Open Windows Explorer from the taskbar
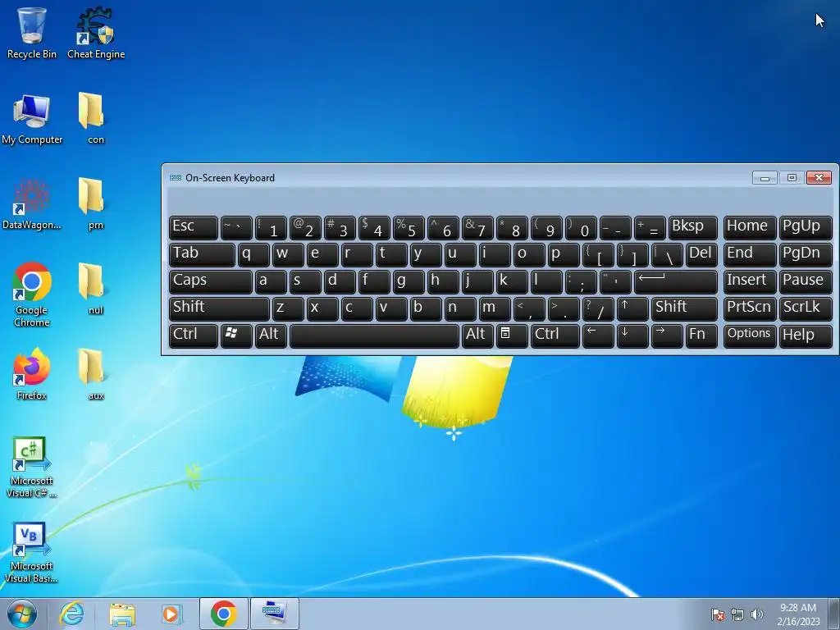 [x=122, y=614]
